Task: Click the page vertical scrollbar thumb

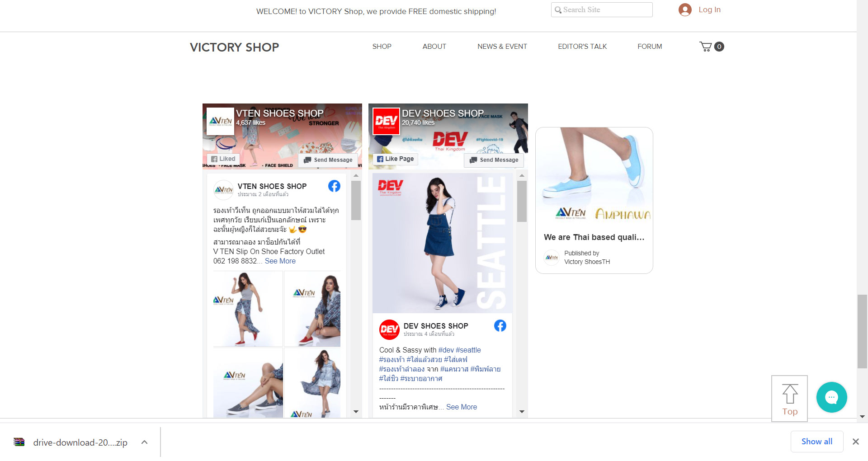Action: (x=862, y=332)
